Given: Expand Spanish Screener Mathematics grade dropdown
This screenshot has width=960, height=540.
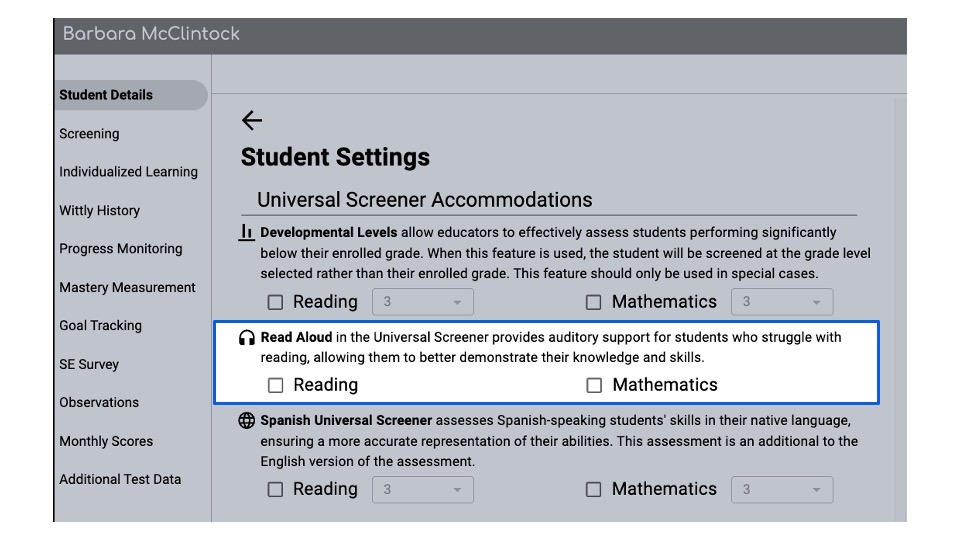Looking at the screenshot, I should point(782,489).
